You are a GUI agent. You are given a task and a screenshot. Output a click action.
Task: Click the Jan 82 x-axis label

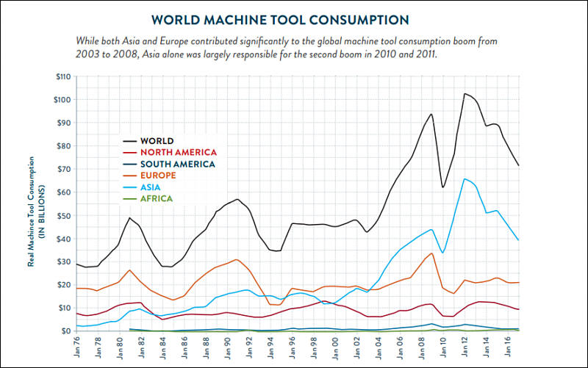pos(142,347)
